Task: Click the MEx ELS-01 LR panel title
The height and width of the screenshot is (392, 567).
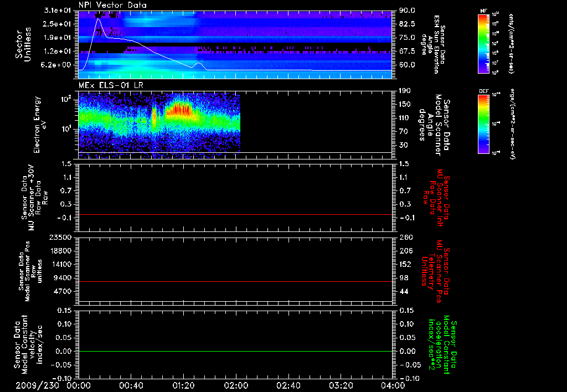Action: (x=111, y=86)
